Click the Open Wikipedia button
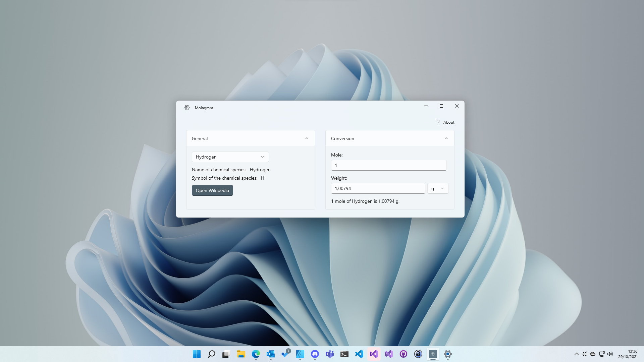This screenshot has width=644, height=362. (212, 190)
